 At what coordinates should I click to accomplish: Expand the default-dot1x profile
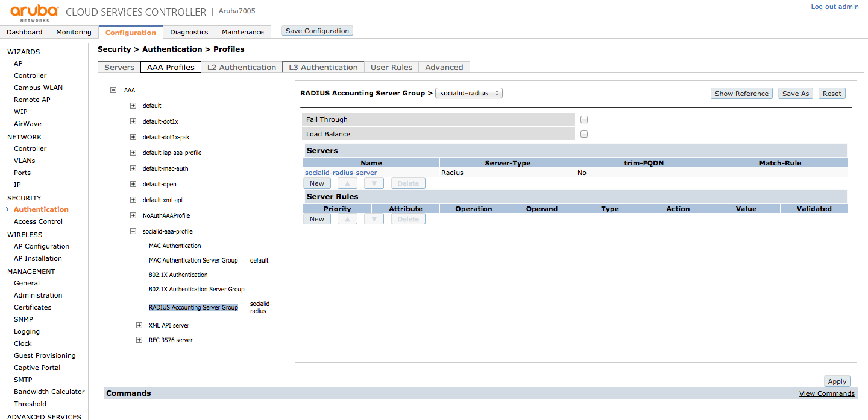pos(133,121)
